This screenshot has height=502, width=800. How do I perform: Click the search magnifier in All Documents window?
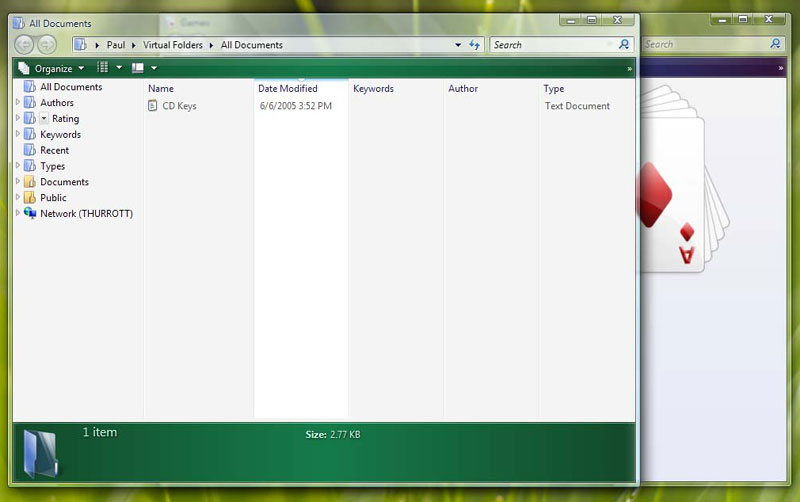(625, 45)
